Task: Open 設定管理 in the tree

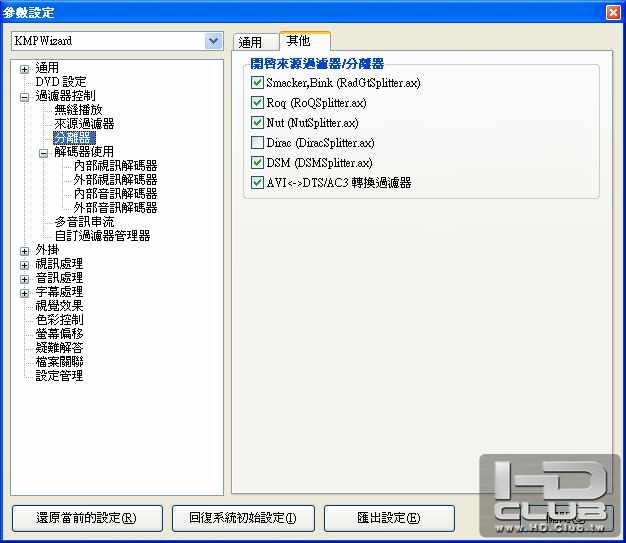Action: [59, 376]
